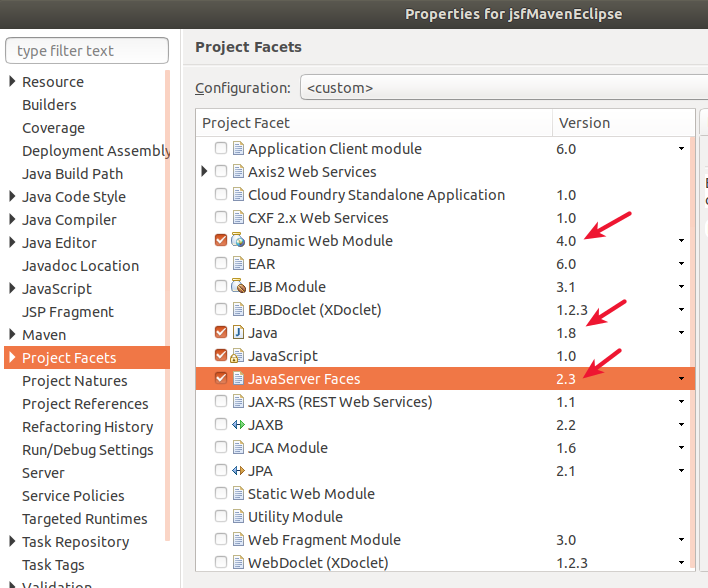Click the Application Client module document icon
Viewport: 708px width, 588px height.
[x=238, y=149]
